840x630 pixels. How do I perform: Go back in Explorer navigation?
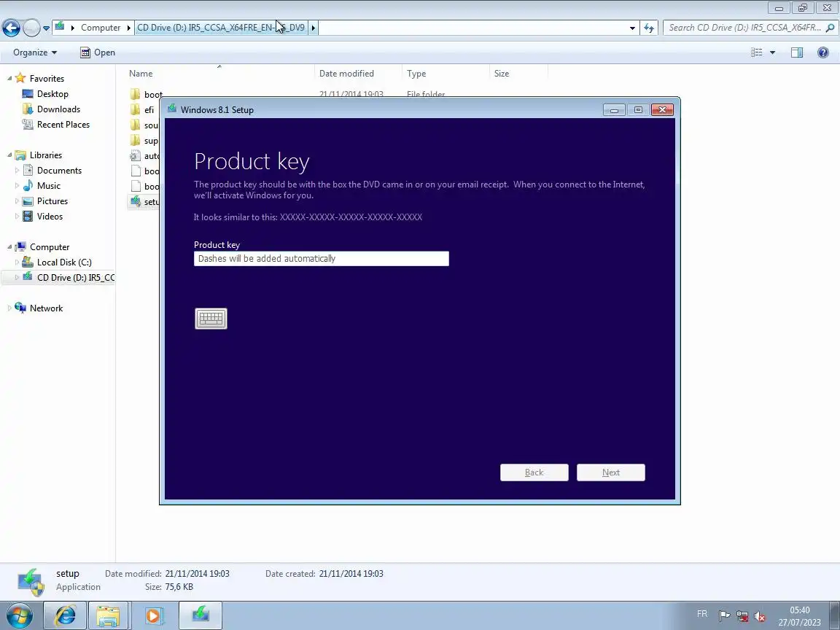coord(11,28)
